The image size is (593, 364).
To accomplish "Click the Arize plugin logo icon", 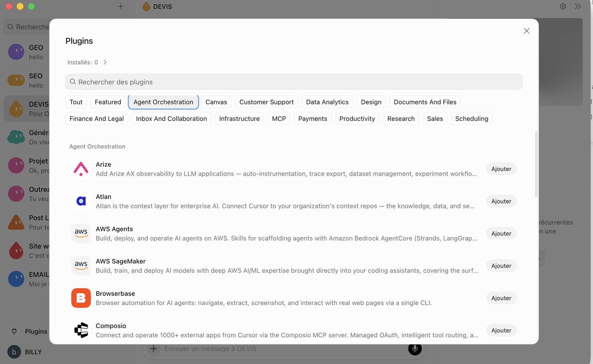I will coord(81,169).
